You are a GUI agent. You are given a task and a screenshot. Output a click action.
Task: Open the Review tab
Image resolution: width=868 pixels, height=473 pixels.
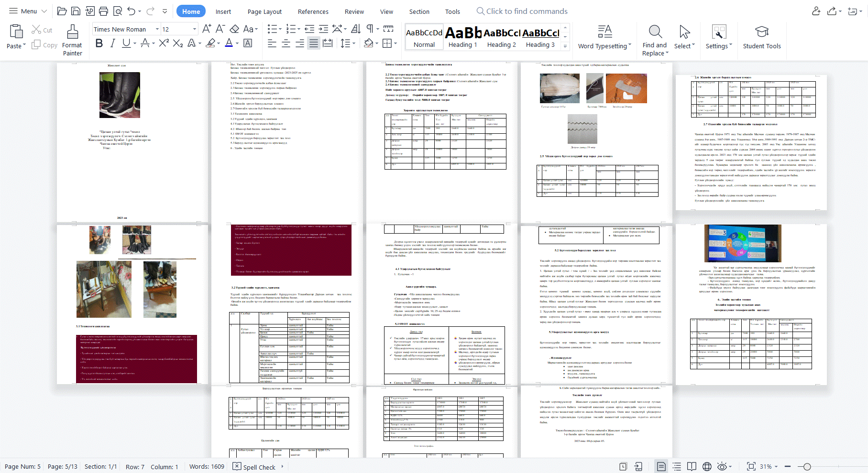(354, 11)
